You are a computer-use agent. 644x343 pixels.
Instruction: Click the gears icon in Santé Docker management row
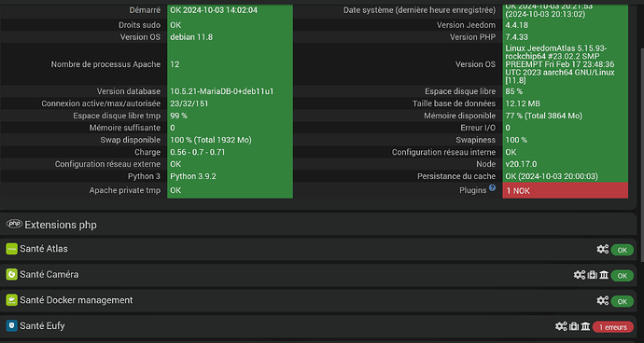[x=603, y=301]
